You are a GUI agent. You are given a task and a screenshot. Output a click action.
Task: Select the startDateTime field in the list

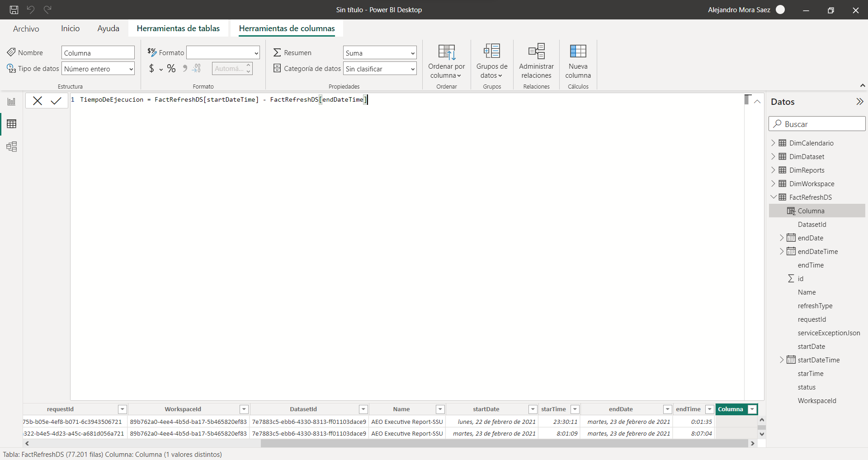tap(818, 360)
